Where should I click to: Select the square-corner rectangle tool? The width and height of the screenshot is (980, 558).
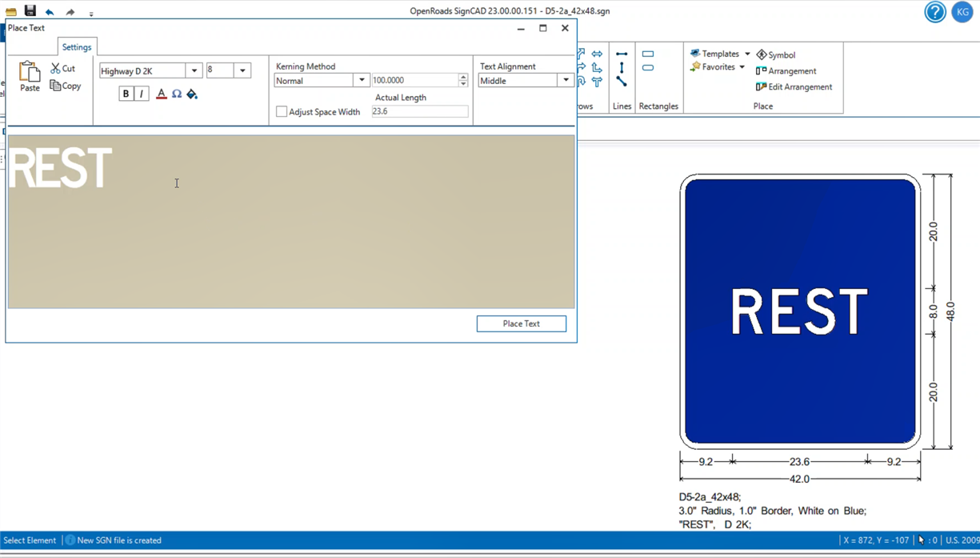(648, 54)
